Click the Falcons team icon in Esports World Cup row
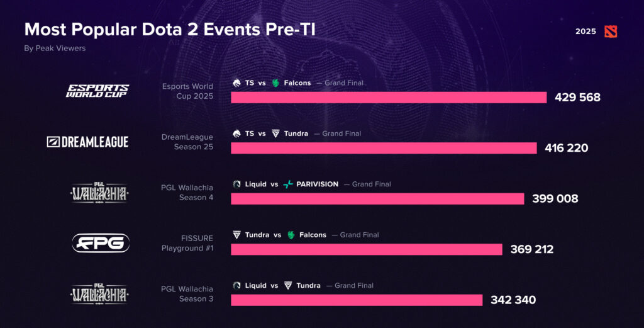 tap(275, 83)
